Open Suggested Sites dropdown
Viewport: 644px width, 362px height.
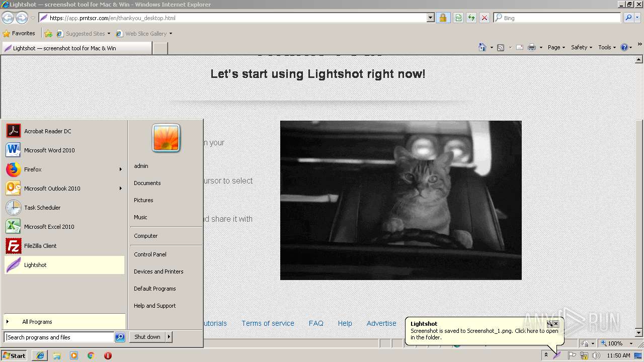pyautogui.click(x=108, y=34)
